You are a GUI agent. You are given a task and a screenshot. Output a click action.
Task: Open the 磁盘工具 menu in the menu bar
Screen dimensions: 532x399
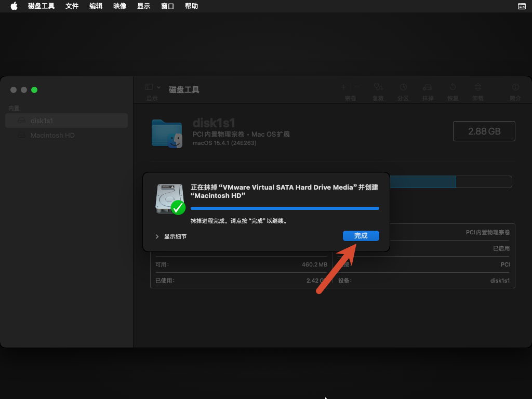tap(41, 6)
